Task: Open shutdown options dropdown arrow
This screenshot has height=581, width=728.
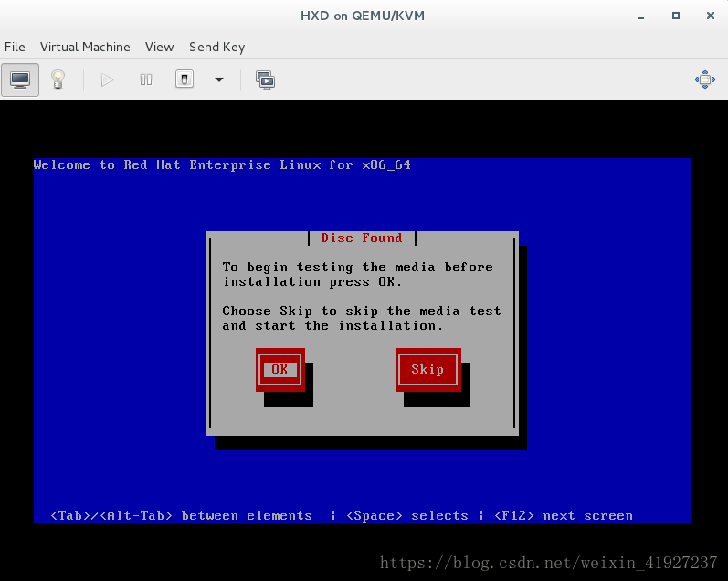Action: click(219, 79)
